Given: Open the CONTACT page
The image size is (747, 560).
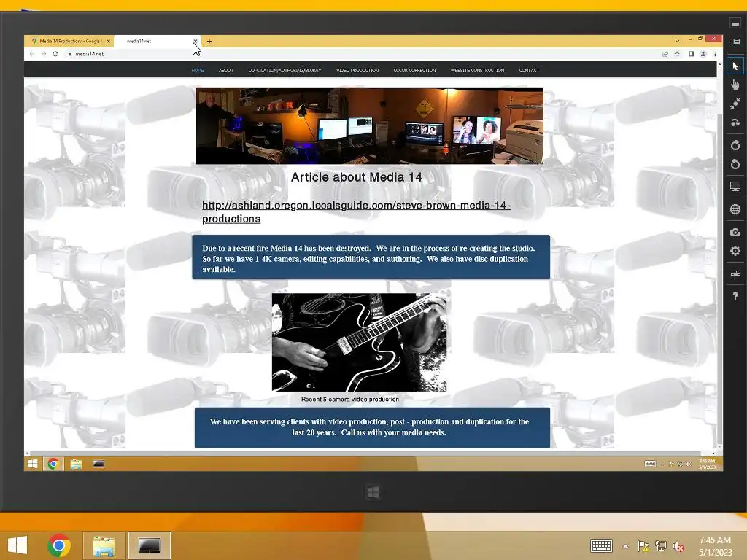Looking at the screenshot, I should 529,70.
